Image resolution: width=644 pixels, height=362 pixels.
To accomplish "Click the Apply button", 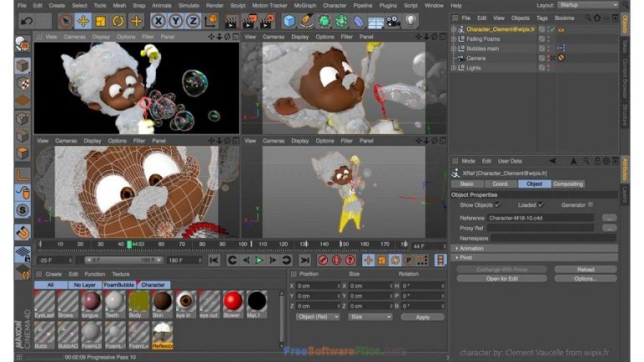I will 423,317.
